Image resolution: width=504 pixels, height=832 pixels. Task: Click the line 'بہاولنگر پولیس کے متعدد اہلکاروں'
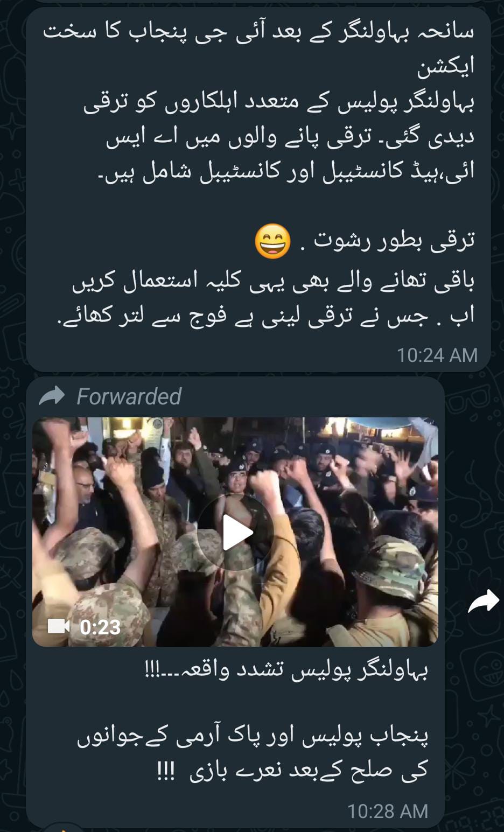point(279,103)
